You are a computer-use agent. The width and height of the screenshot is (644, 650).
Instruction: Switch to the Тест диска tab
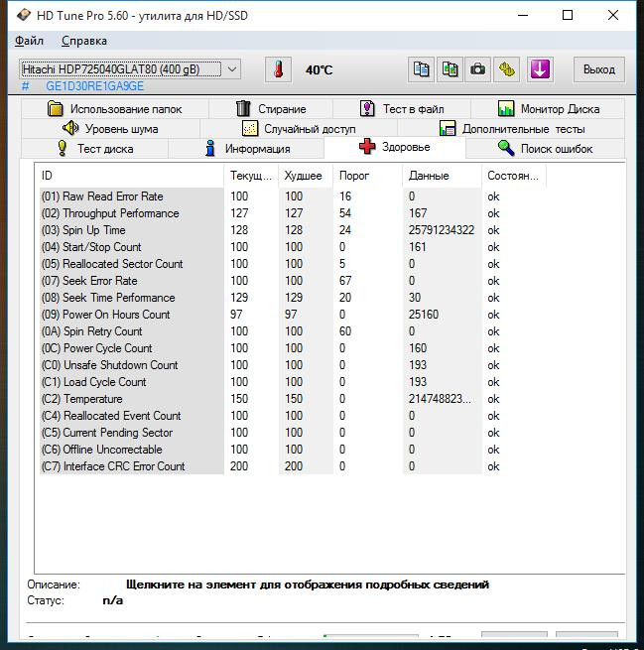coord(94,149)
